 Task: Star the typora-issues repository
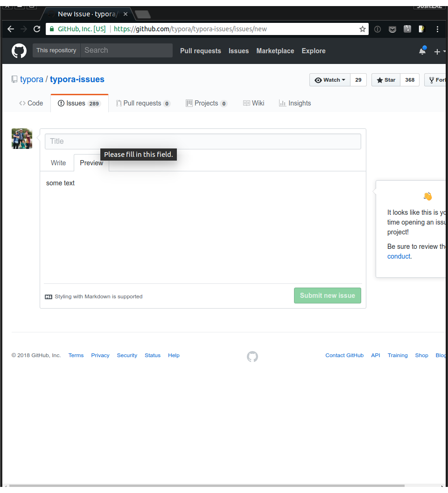[385, 79]
